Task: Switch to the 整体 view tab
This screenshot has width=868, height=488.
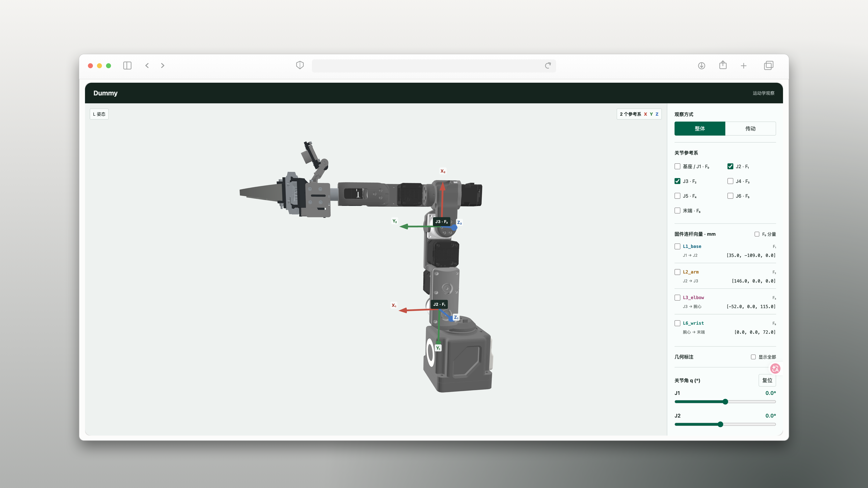Action: point(700,129)
